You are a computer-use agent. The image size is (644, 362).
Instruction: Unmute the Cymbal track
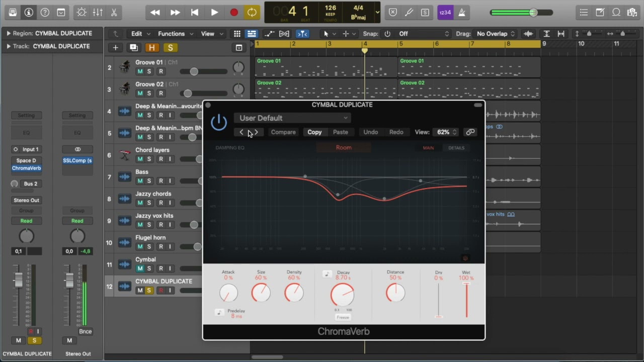click(x=140, y=268)
